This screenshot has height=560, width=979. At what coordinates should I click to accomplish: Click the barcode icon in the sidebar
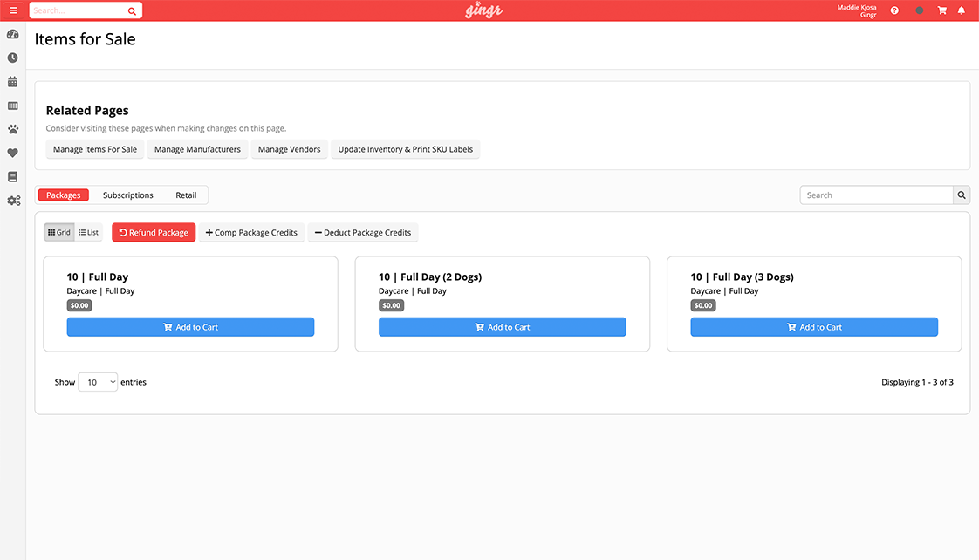coord(13,105)
